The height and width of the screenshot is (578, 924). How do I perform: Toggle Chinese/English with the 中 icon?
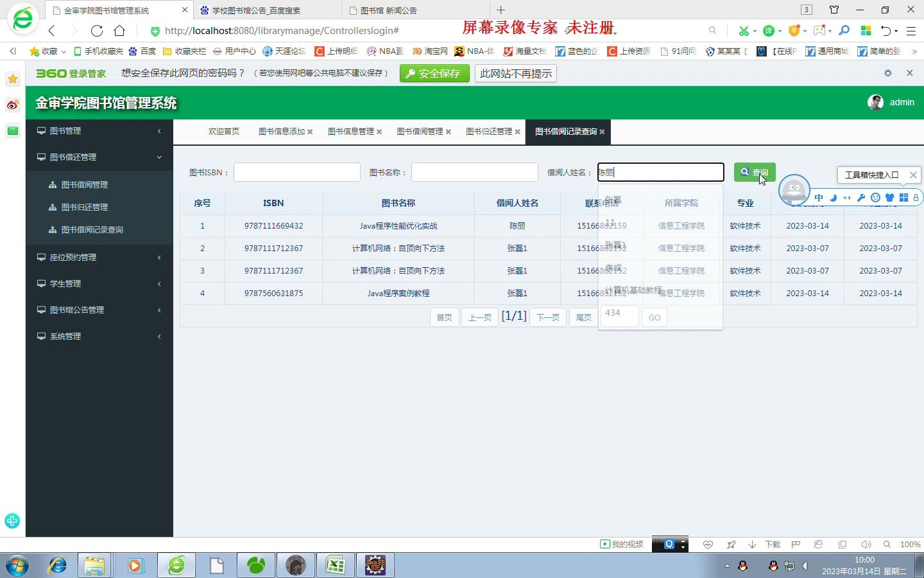(x=818, y=197)
